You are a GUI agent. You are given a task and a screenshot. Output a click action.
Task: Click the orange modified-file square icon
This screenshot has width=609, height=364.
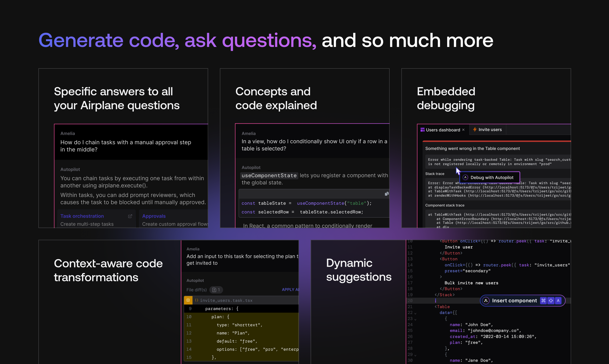(x=188, y=300)
